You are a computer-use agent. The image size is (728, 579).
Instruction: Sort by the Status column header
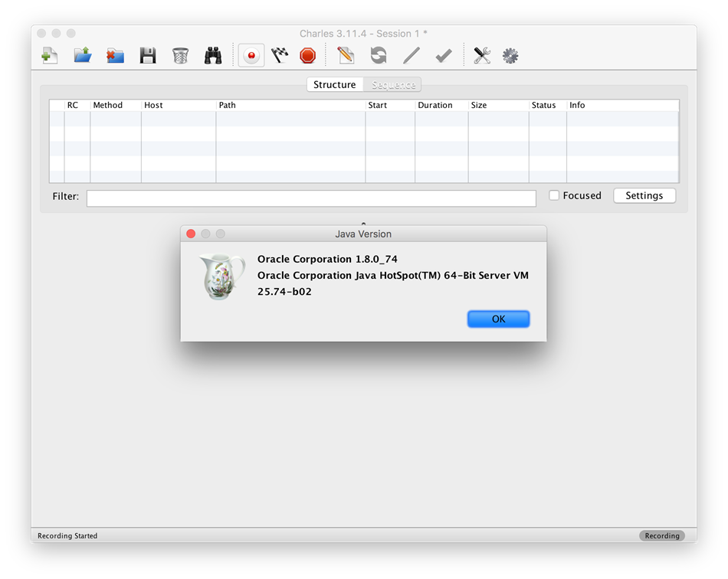point(548,106)
